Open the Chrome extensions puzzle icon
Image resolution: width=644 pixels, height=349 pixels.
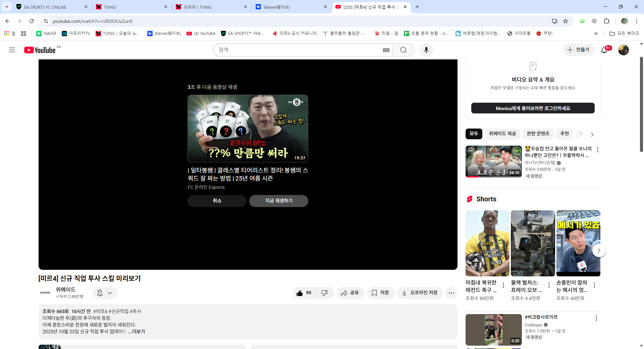click(606, 21)
